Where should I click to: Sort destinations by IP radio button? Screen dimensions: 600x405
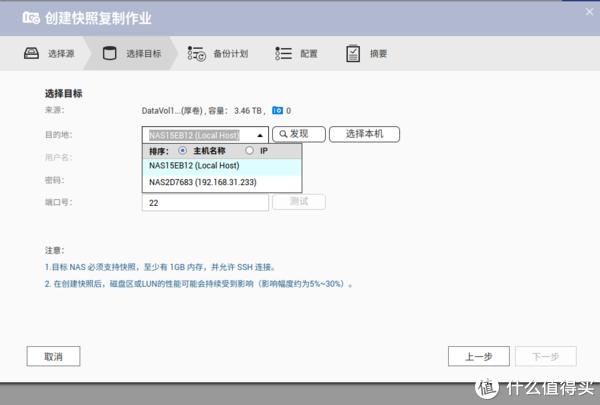249,150
